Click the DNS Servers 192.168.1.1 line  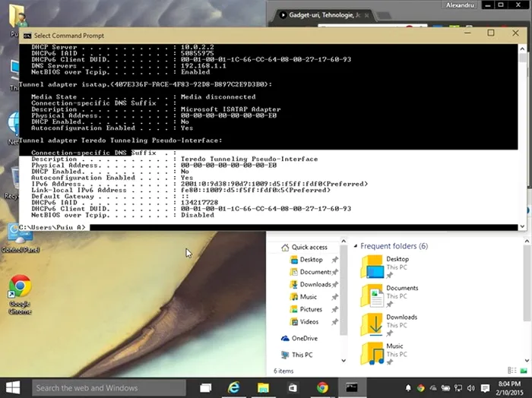click(x=128, y=66)
